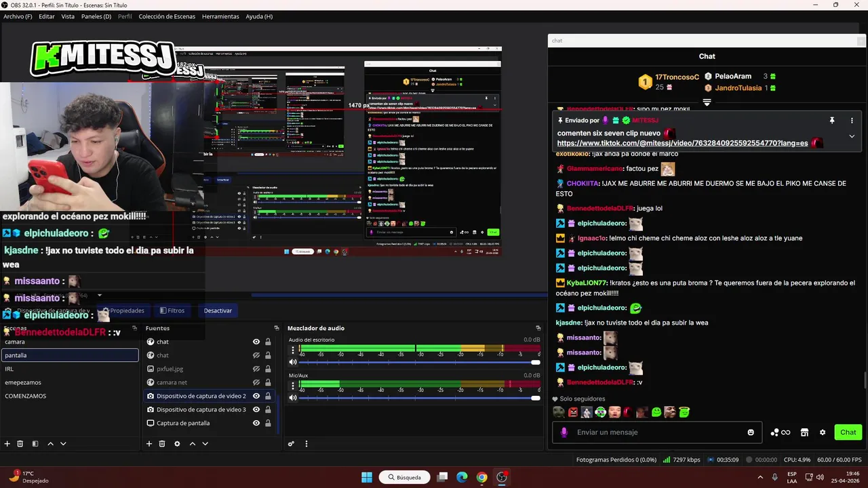Move the selected scene up

(x=50, y=444)
